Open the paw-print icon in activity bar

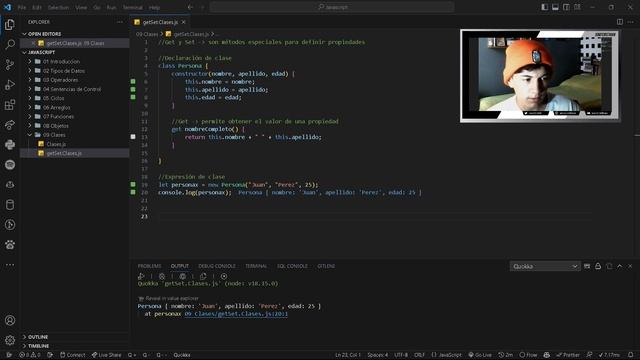(x=10, y=244)
